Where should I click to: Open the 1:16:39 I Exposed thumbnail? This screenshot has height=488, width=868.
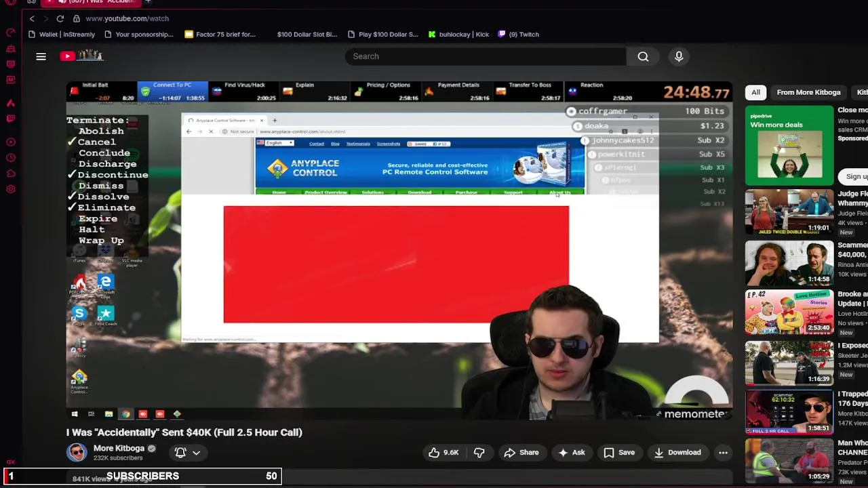[789, 363]
